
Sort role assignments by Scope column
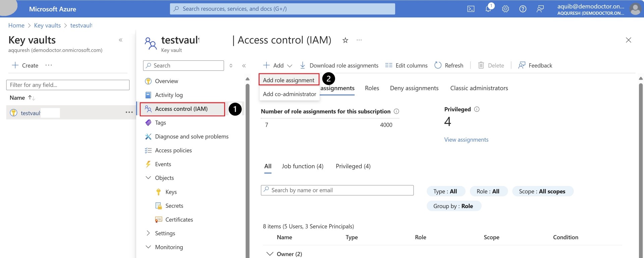[x=491, y=237]
